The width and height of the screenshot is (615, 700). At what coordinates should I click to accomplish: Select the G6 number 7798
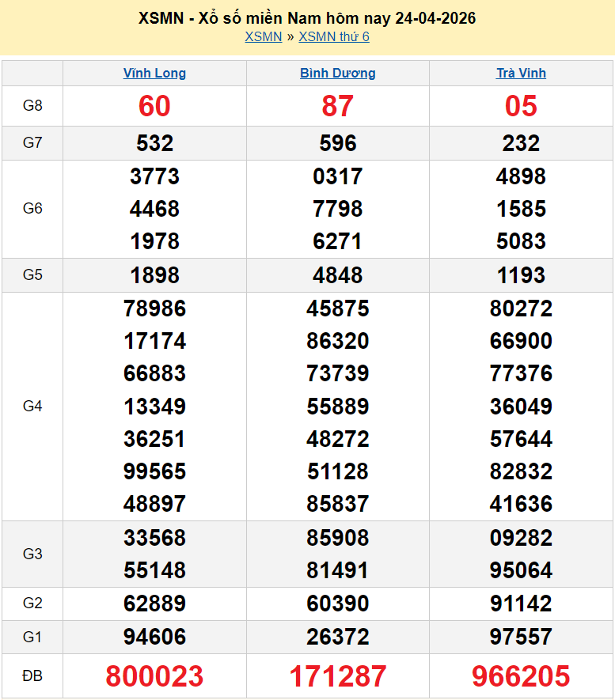tap(337, 209)
